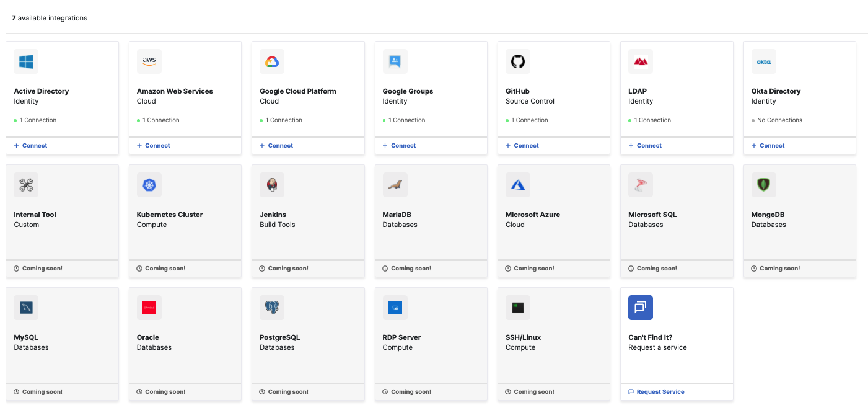Screen dimensions: 868x410
Task: Click the Request Service link
Action: [656, 392]
